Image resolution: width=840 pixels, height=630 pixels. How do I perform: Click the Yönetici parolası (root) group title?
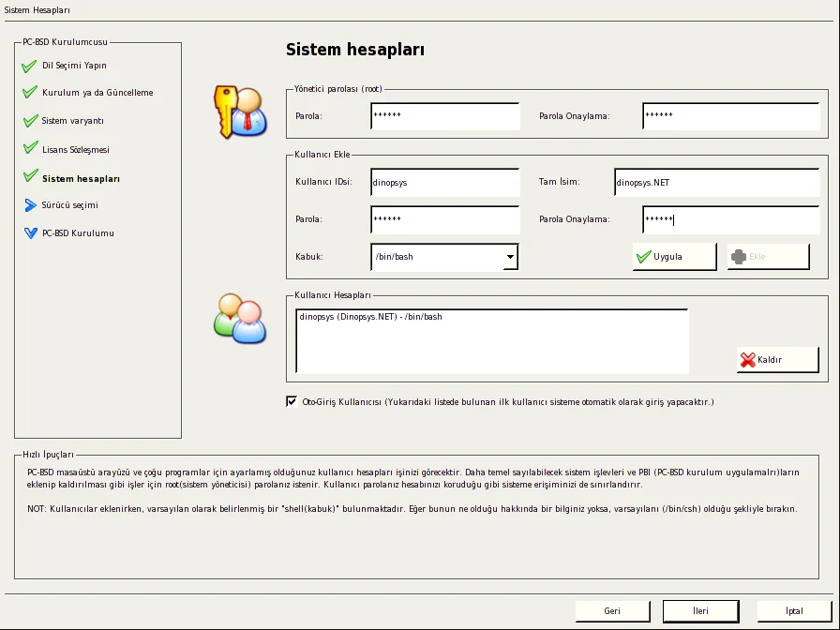[338, 89]
